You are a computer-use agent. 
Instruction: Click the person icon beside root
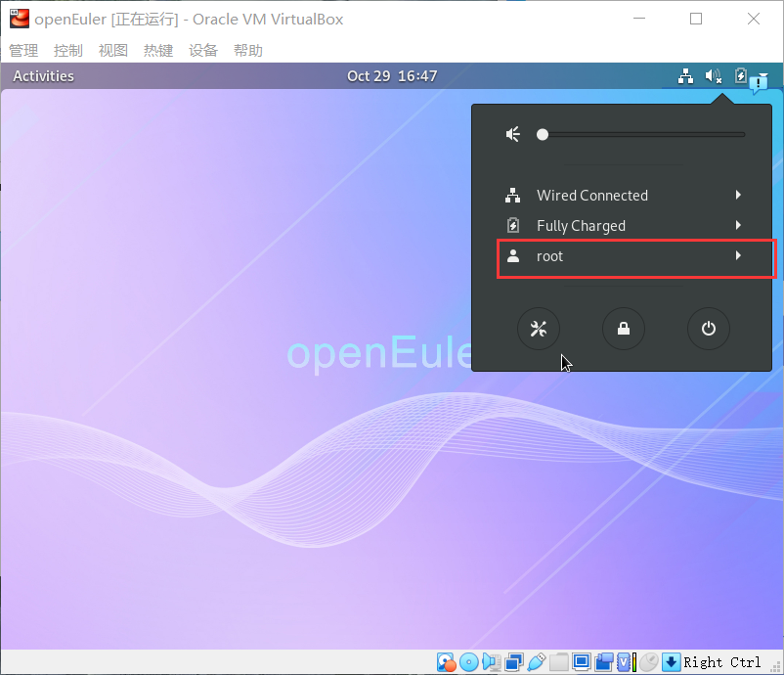pos(513,256)
